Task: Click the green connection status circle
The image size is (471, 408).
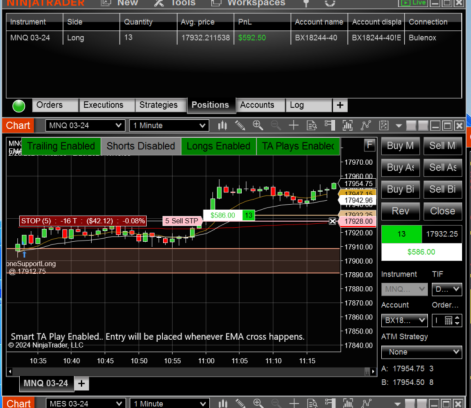Action: coord(19,106)
